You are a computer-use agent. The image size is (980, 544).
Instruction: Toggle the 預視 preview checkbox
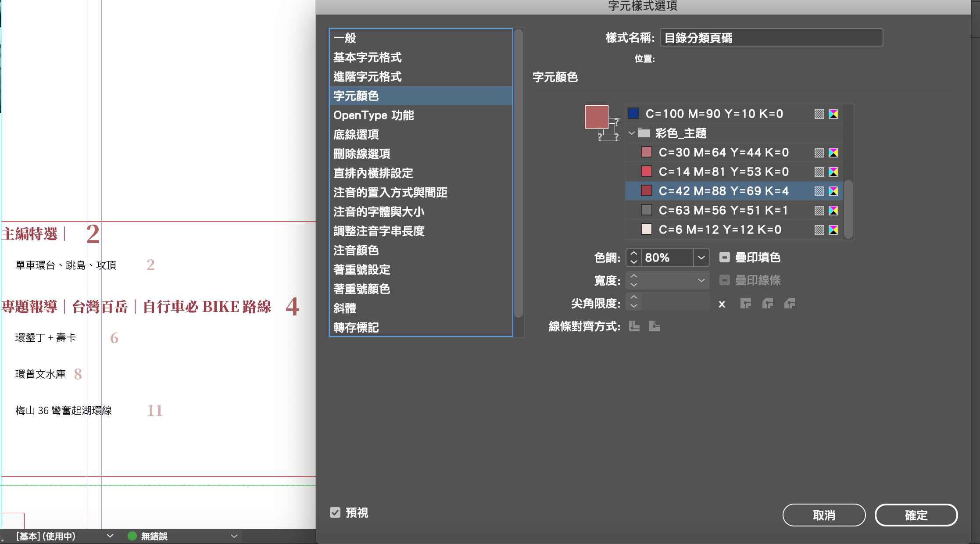[335, 512]
